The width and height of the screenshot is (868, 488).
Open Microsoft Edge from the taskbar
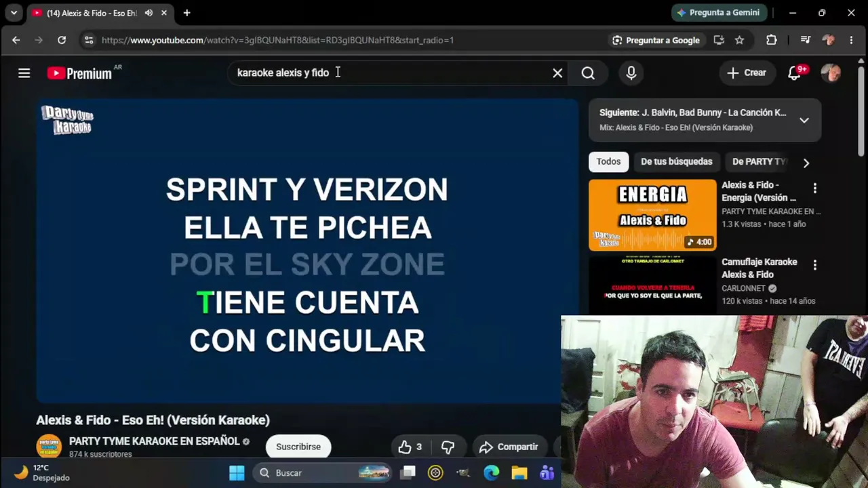(492, 472)
